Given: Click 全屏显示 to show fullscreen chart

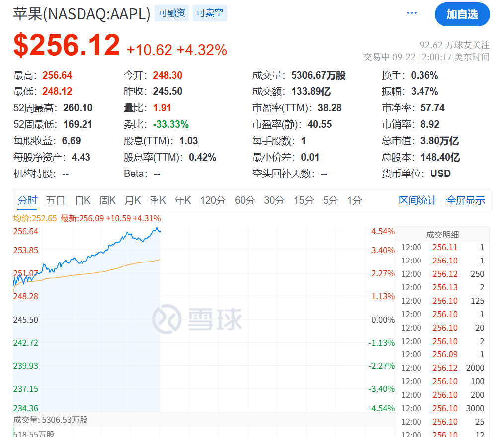Looking at the screenshot, I should coord(465,200).
